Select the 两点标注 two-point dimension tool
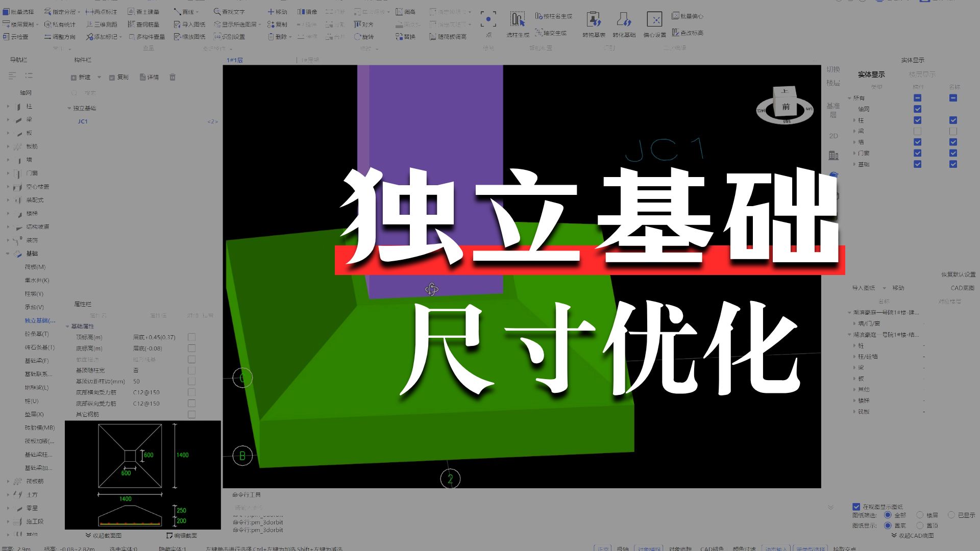Screen dimensions: 980x551 (101, 11)
